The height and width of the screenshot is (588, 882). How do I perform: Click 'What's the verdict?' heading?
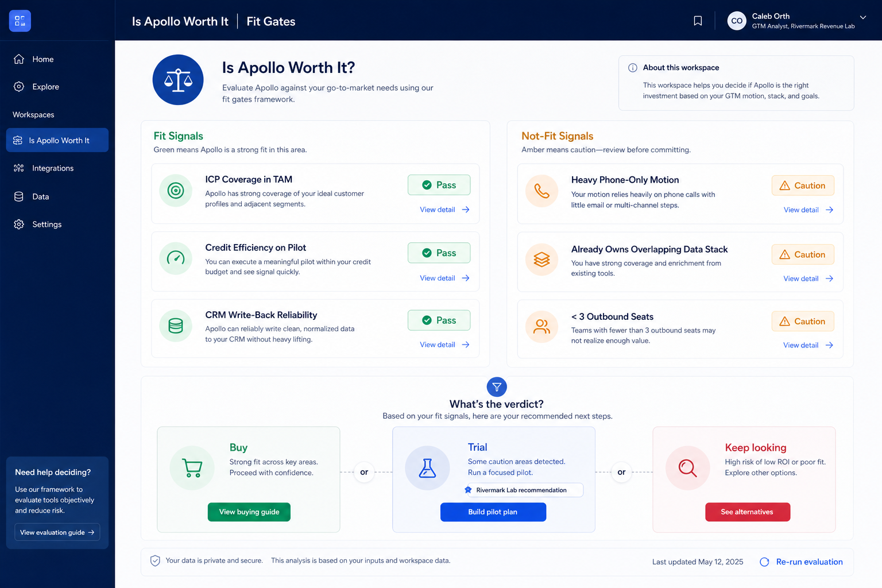point(497,404)
